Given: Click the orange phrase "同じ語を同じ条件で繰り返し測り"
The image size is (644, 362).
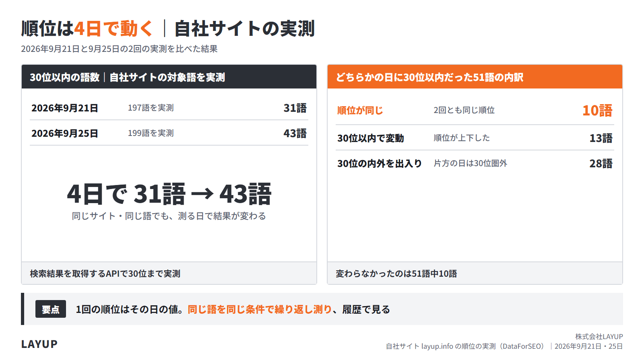Looking at the screenshot, I should point(260,309).
